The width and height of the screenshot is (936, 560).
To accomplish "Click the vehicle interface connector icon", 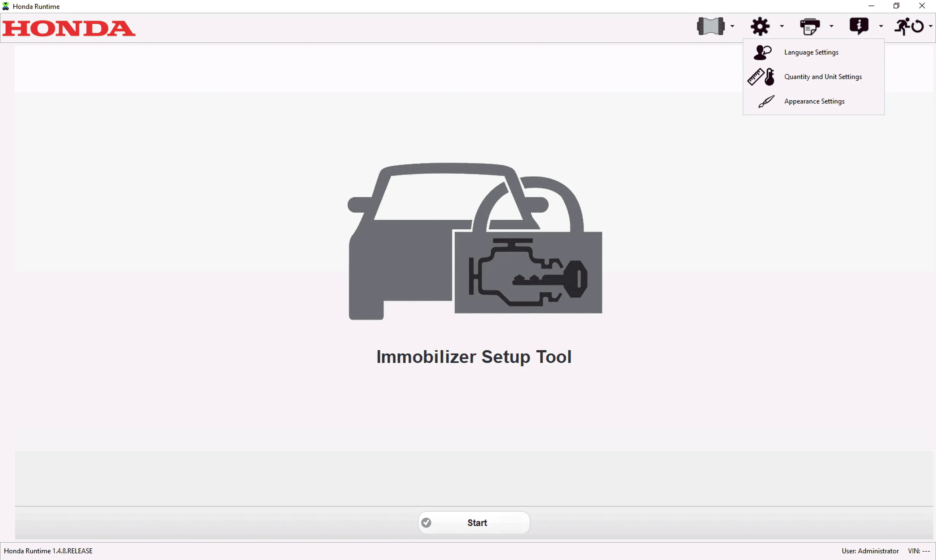I will point(710,26).
